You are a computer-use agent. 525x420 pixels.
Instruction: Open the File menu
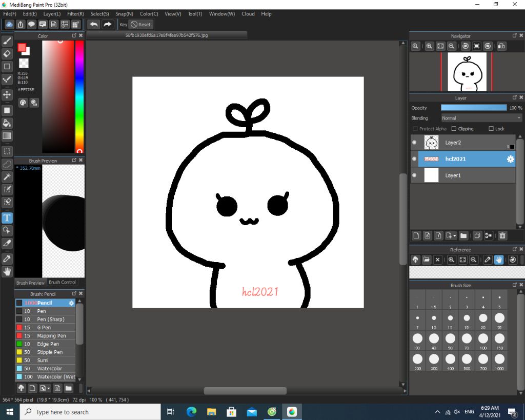[9, 14]
